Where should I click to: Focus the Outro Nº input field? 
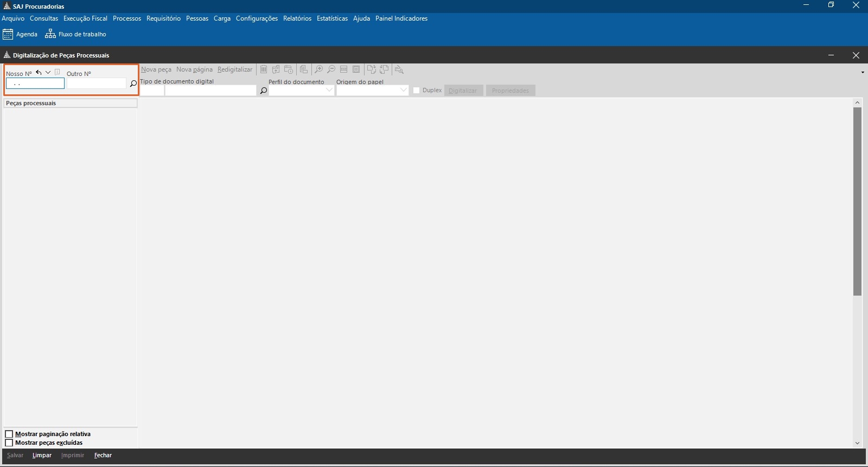97,84
